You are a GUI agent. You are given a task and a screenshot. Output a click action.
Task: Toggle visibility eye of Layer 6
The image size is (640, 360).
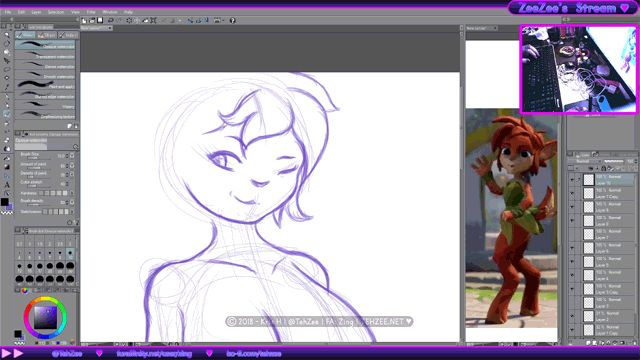(572, 248)
